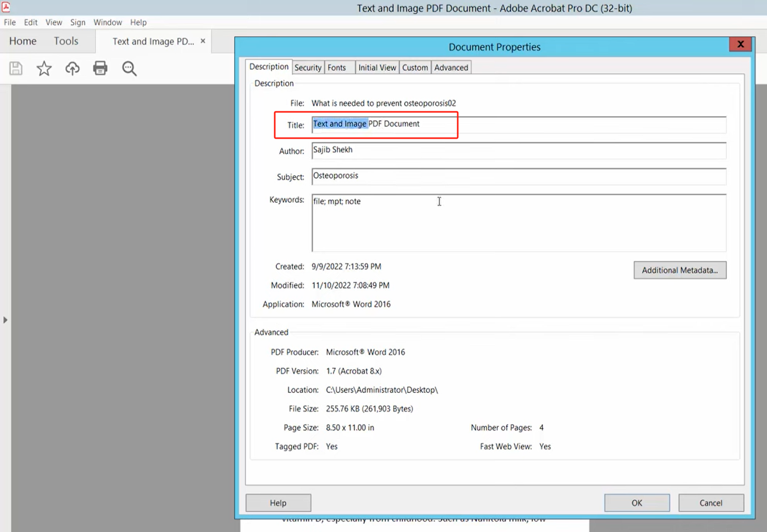
Task: Click the Location path 'C:\Users\Administrator\Desktop\'
Action: pyautogui.click(x=382, y=390)
